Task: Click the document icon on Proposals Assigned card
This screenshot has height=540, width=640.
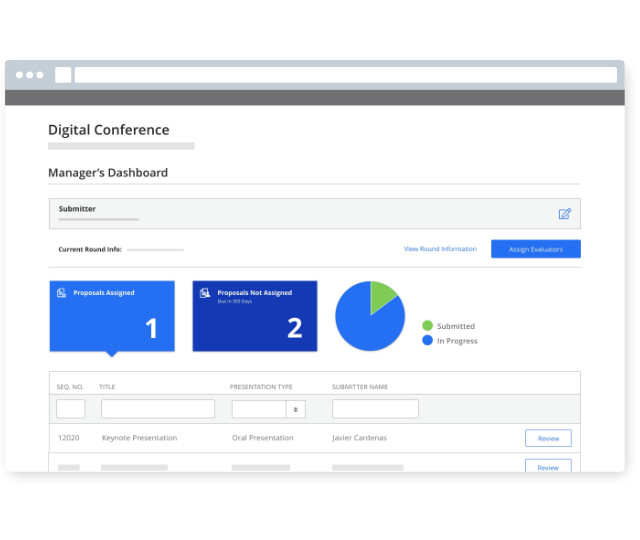Action: pyautogui.click(x=62, y=293)
